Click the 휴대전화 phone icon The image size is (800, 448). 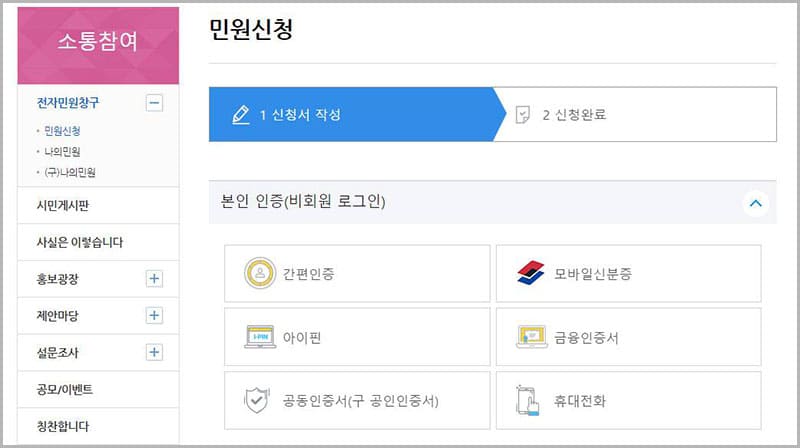529,401
